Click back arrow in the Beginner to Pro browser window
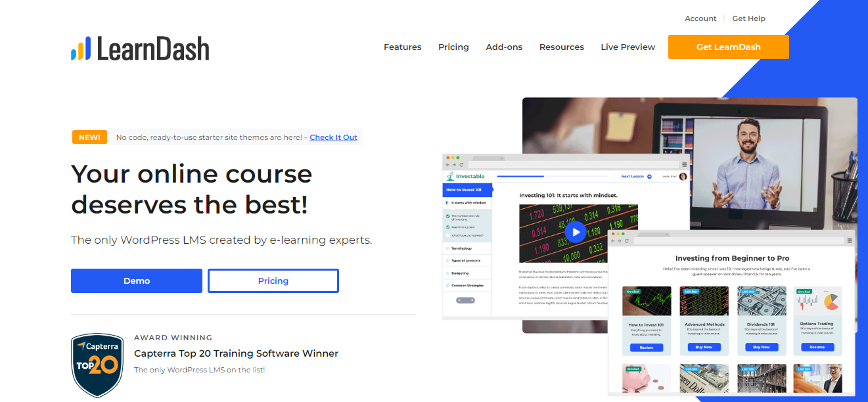Viewport: 868px width, 402px height. pos(613,240)
